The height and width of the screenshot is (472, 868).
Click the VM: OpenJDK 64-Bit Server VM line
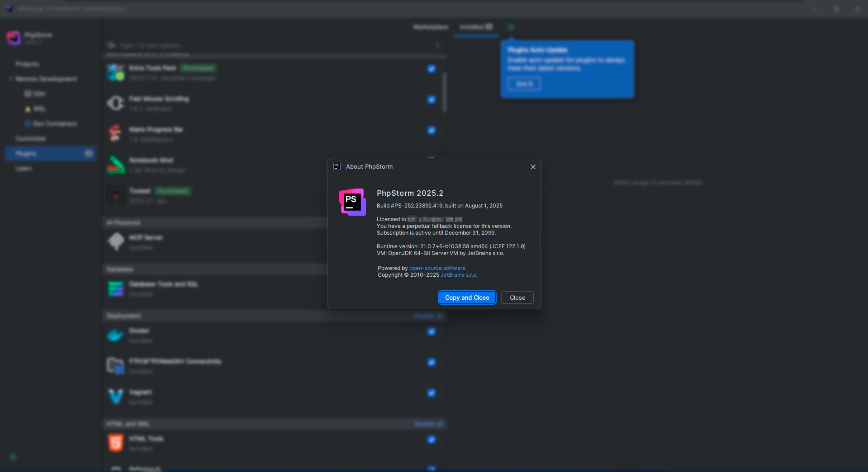click(x=441, y=253)
